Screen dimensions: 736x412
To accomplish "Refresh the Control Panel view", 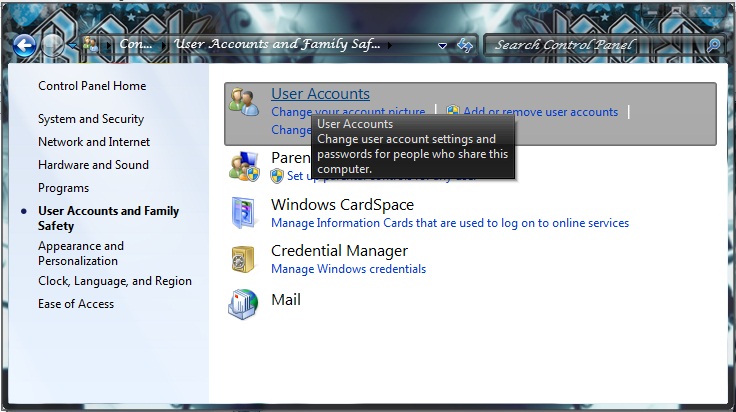I will [465, 46].
